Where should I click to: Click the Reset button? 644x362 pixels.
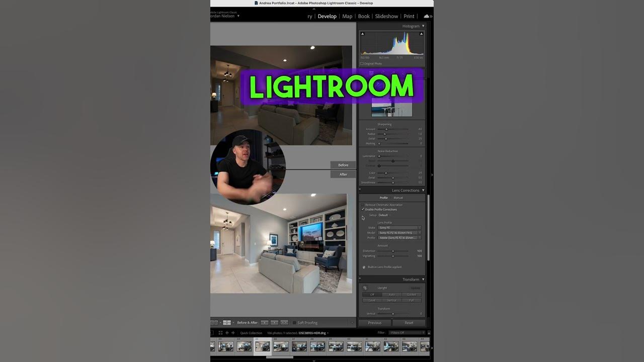[409, 323]
